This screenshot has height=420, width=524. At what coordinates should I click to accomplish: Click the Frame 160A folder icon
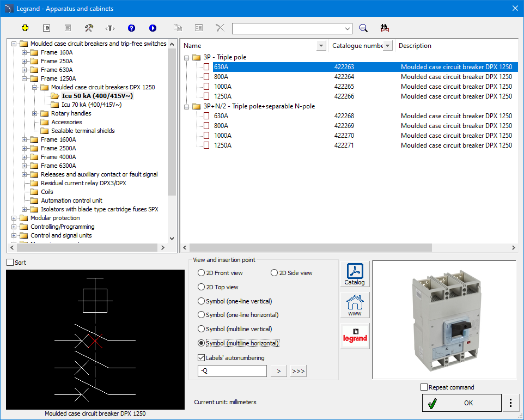click(34, 52)
